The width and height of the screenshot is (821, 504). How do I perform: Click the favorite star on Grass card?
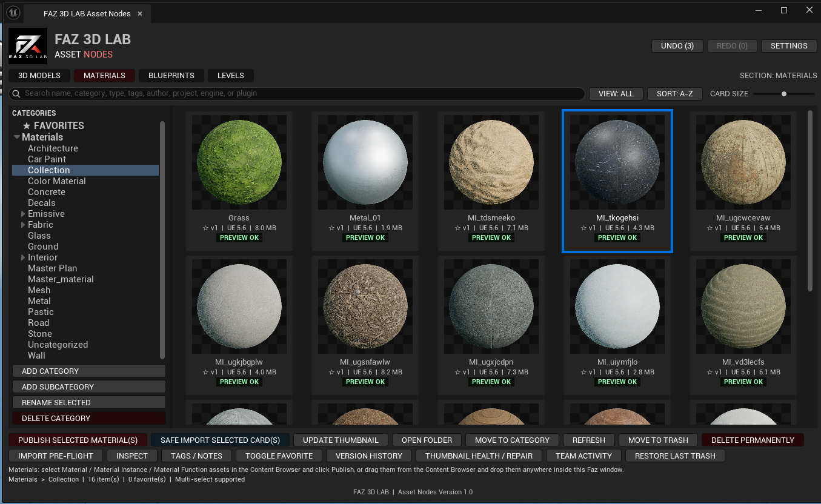[205, 228]
